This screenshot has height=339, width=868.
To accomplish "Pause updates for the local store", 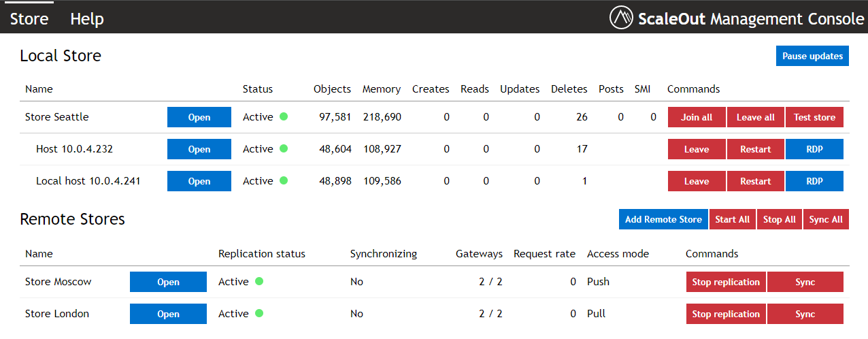I will [x=812, y=56].
